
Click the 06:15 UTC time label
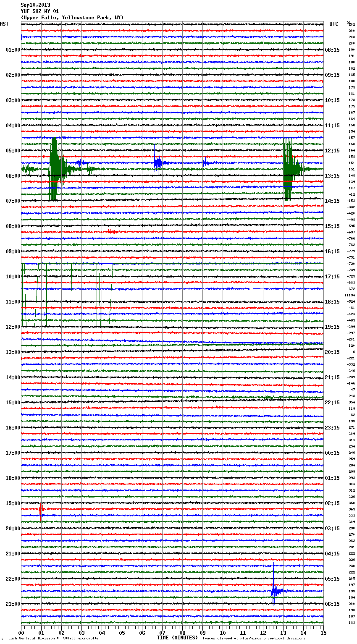pos(332,604)
